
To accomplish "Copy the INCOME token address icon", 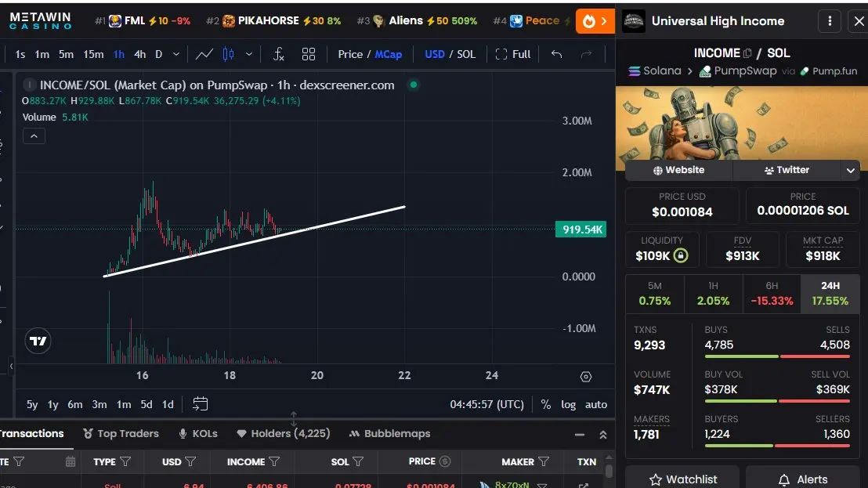I will (x=747, y=53).
